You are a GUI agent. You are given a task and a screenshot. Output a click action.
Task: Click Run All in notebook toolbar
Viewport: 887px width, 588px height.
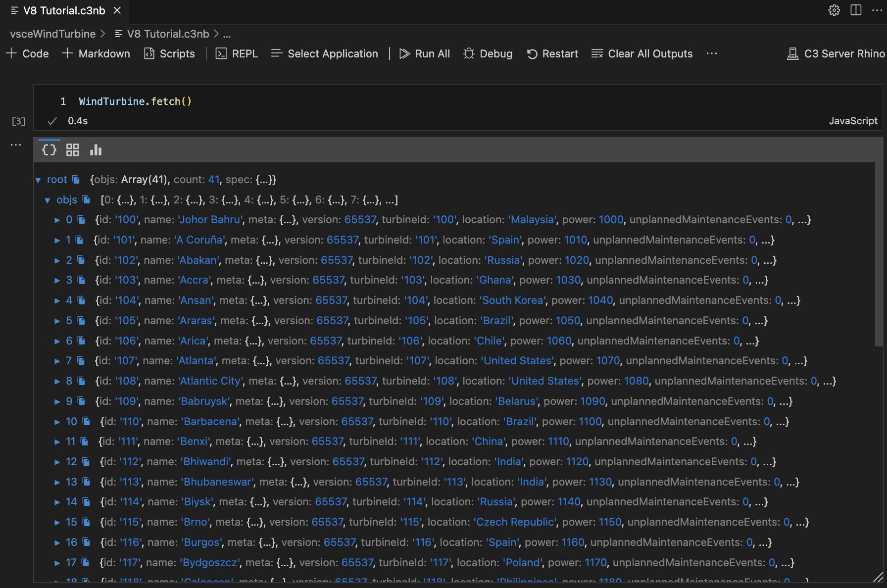pos(425,53)
